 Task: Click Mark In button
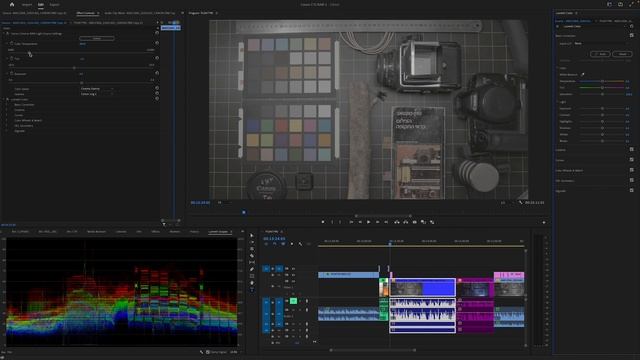pyautogui.click(x=332, y=222)
